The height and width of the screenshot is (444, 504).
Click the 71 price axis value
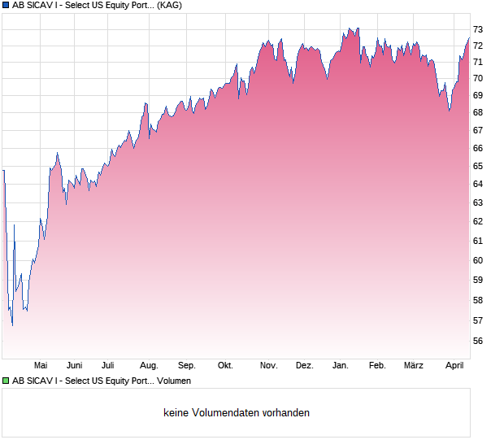point(478,62)
